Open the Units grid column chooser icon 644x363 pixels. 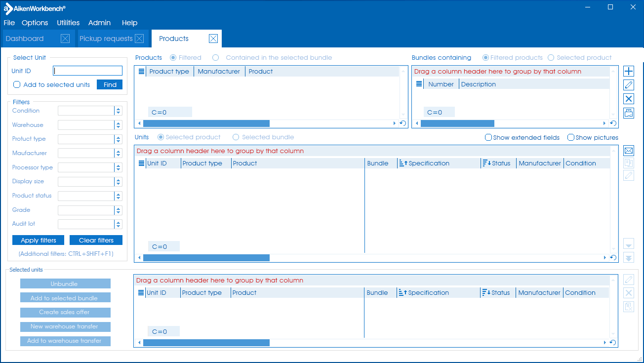coord(141,163)
